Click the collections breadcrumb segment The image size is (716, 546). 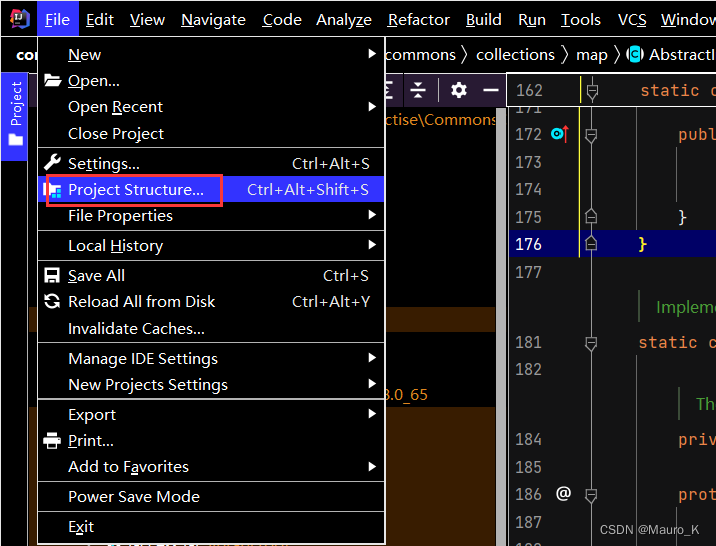coord(515,55)
